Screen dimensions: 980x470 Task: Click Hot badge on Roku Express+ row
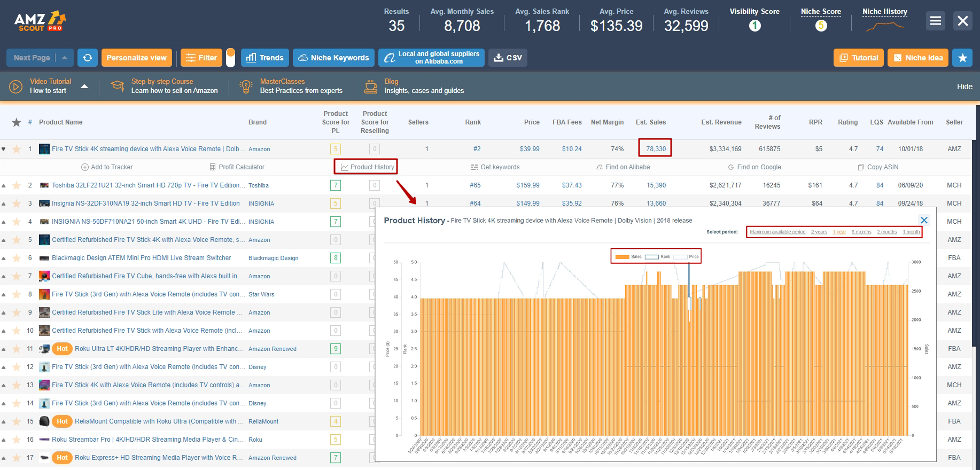tap(63, 458)
